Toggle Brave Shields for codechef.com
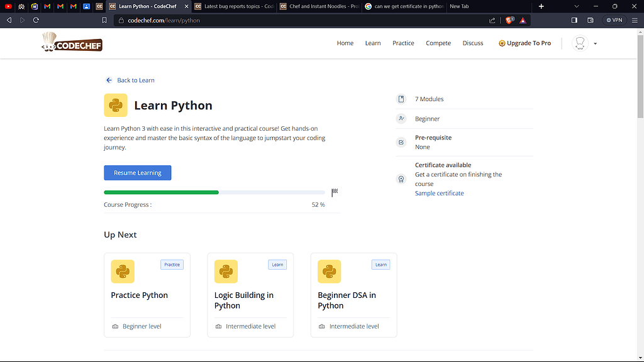The image size is (644, 362). coord(508,20)
